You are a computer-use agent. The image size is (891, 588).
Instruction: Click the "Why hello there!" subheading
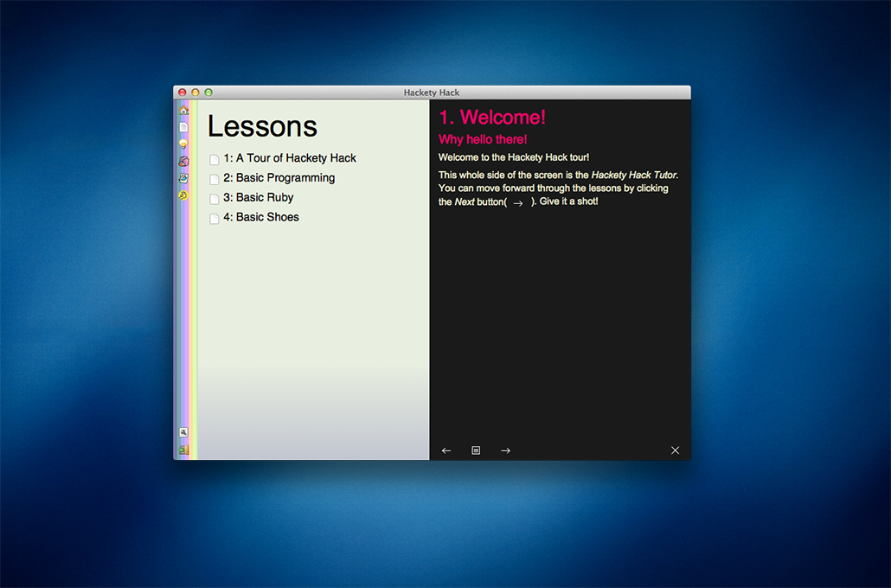click(483, 140)
